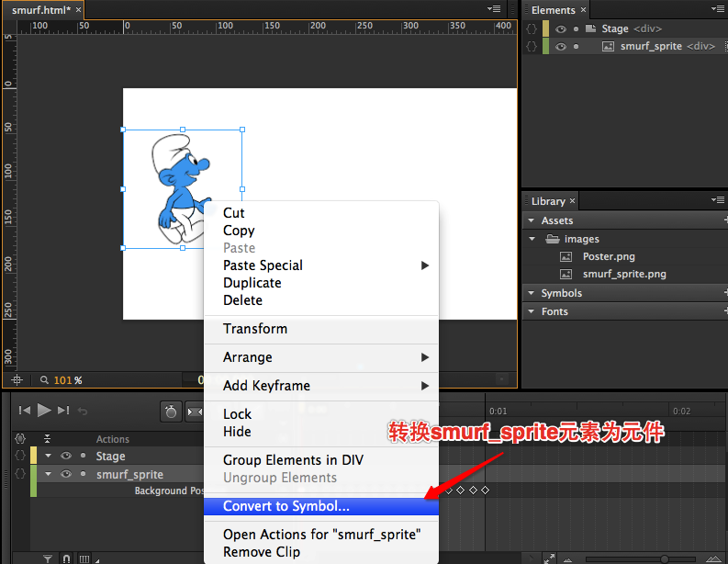
Task: Choose Open Actions for "smurf_sprite"
Action: coord(321,535)
